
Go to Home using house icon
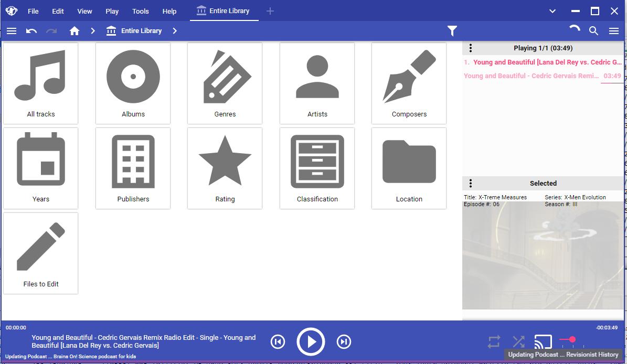[75, 31]
